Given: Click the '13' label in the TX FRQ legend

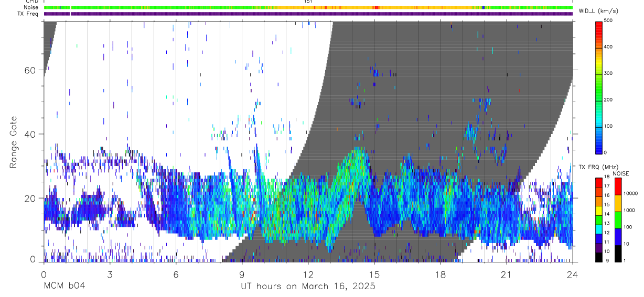Looking at the screenshot, I should 607,223.
